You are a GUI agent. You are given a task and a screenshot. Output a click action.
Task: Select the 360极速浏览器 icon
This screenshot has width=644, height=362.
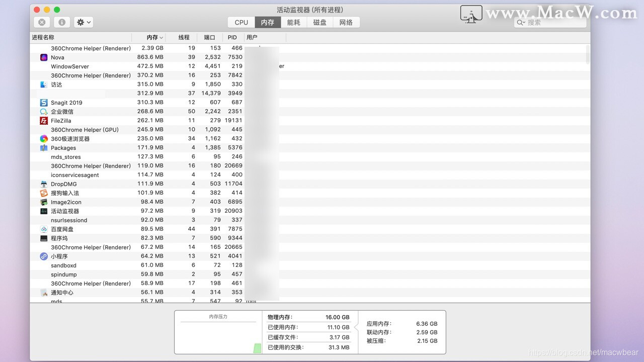point(44,139)
